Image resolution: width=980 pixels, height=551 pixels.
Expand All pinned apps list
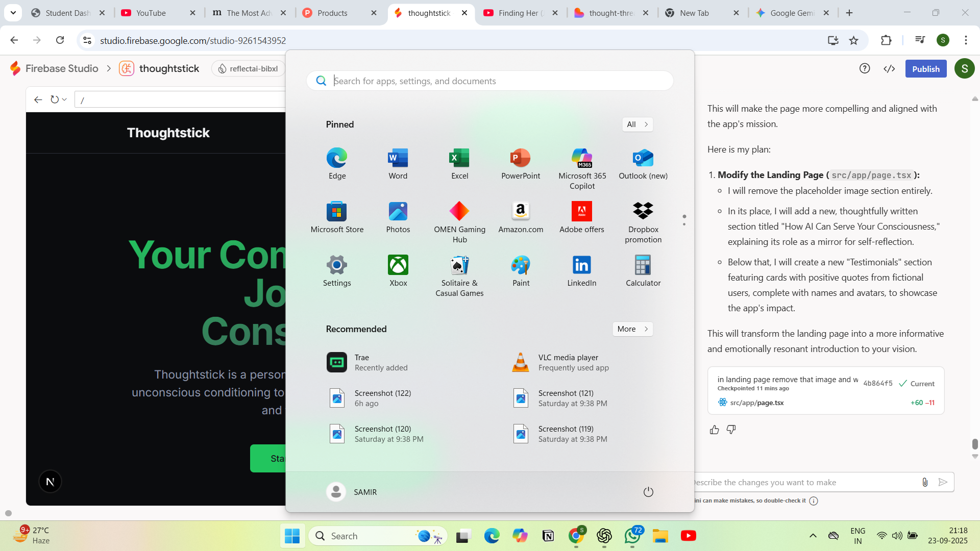coord(638,124)
